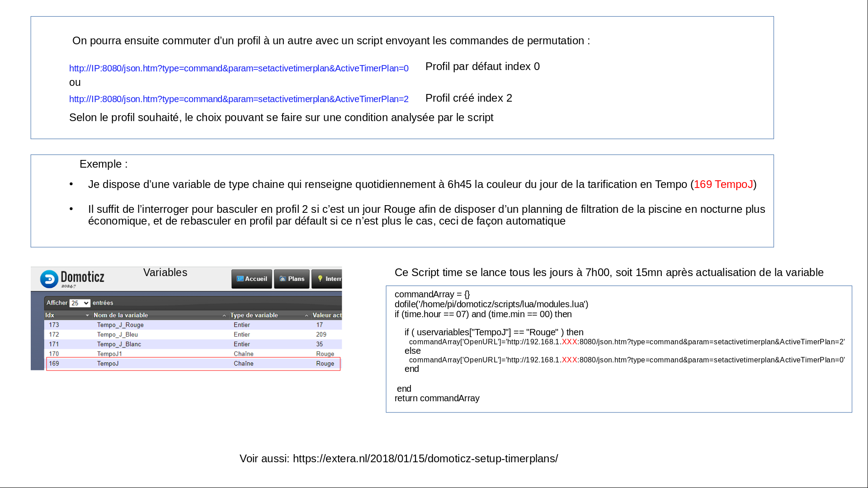Click the Valeur actuelle column header
The image size is (868, 488).
326,315
